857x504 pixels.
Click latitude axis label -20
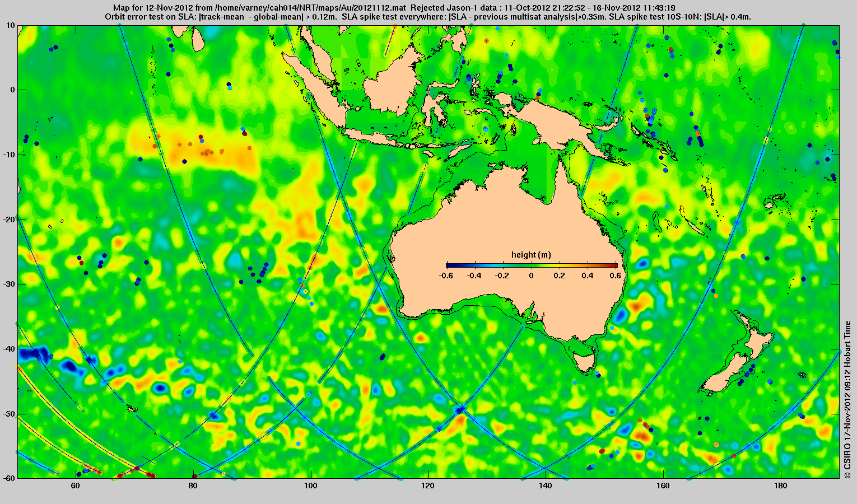pyautogui.click(x=9, y=220)
